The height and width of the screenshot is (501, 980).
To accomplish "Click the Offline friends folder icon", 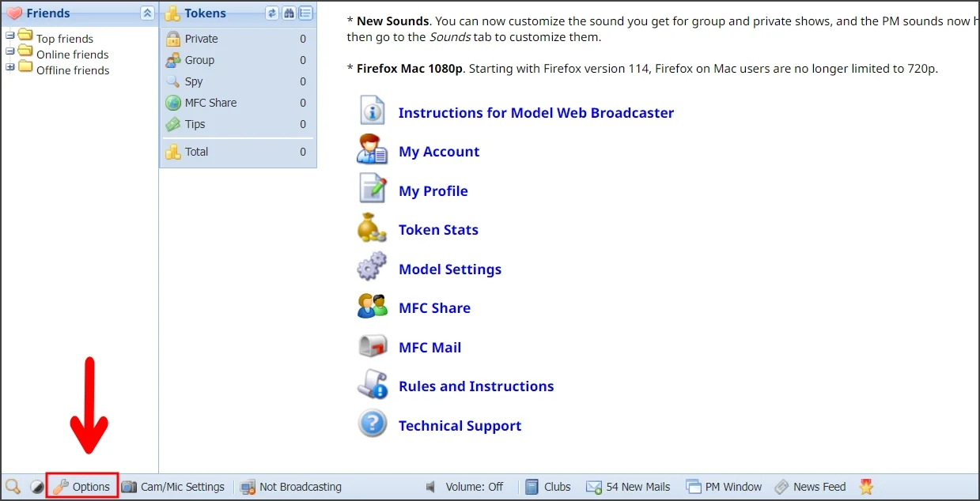I will (x=25, y=67).
